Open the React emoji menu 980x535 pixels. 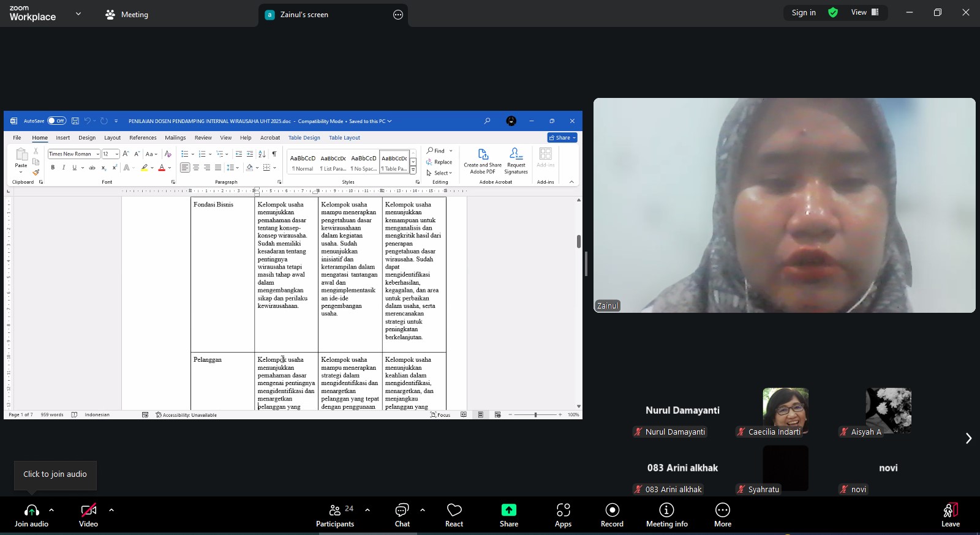(454, 515)
